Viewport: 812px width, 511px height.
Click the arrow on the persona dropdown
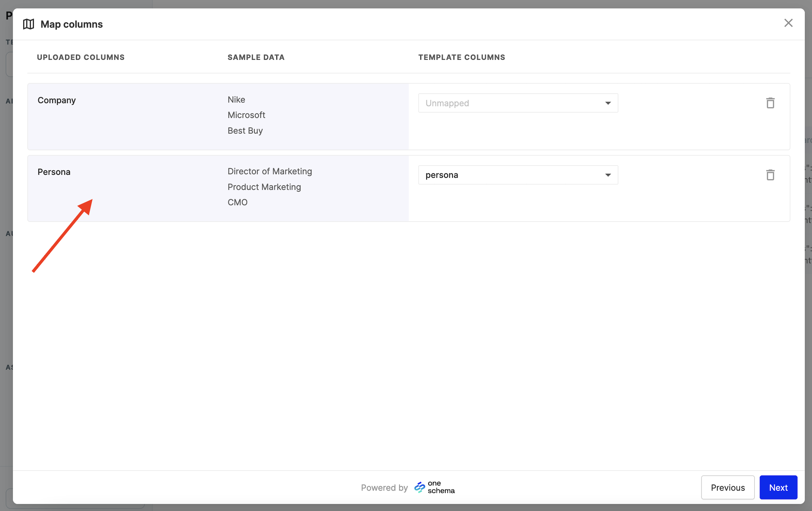point(608,175)
